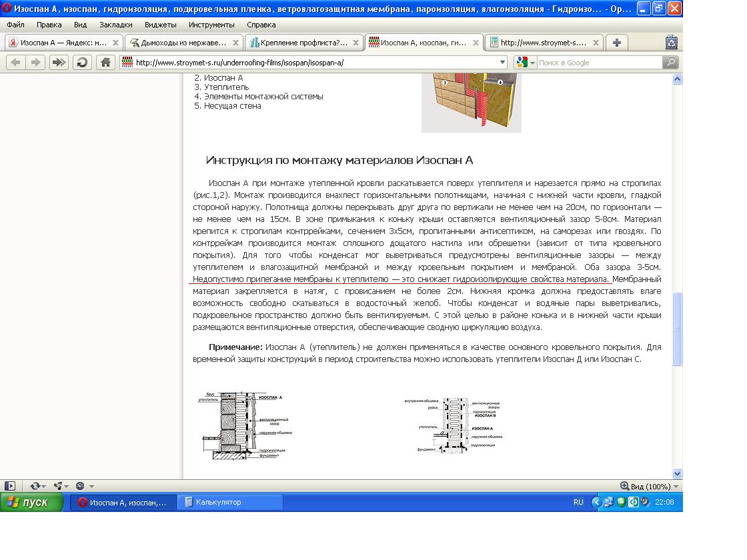This screenshot has height=560, width=747.
Task: Click the left Изоспан А wall diagram
Action: pos(245,425)
